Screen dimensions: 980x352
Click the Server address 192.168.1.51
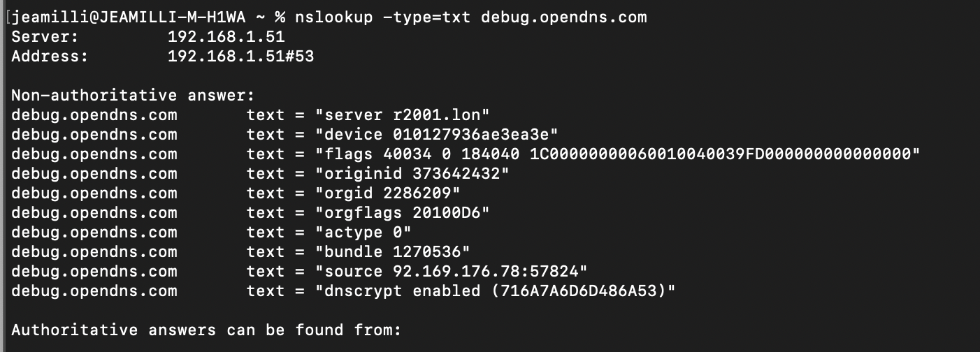point(226,37)
